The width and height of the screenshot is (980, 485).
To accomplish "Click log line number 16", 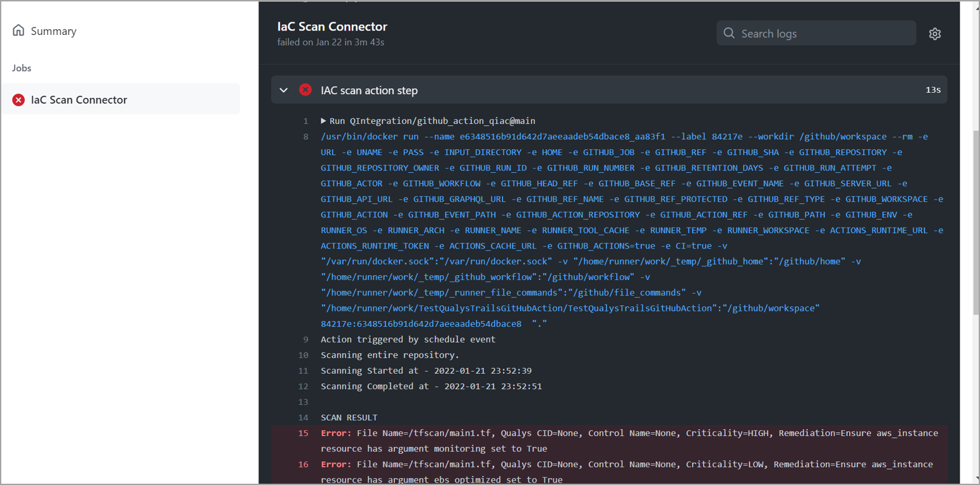I will click(303, 464).
